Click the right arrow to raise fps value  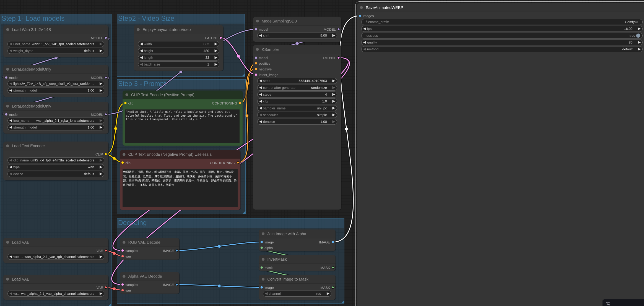click(x=639, y=29)
